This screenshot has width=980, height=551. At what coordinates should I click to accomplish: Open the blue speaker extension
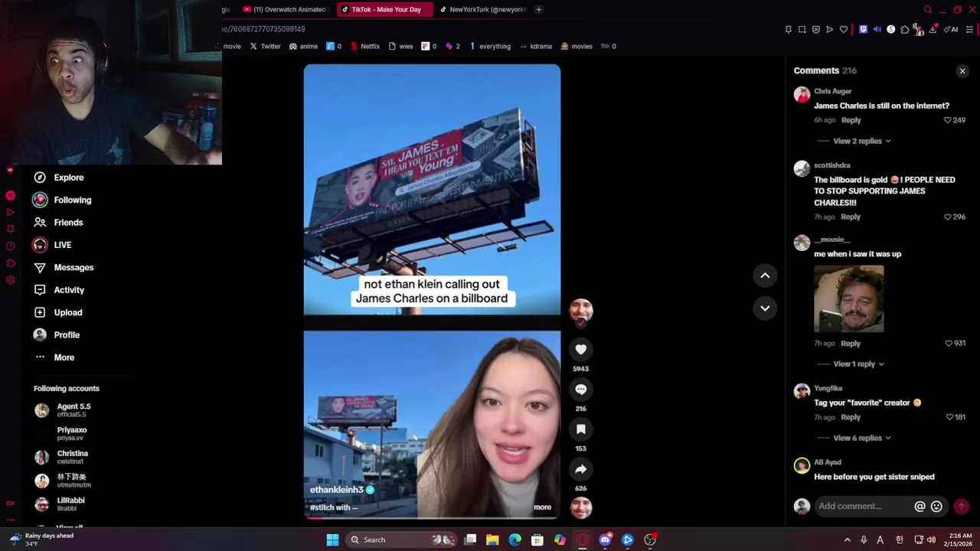(x=877, y=30)
